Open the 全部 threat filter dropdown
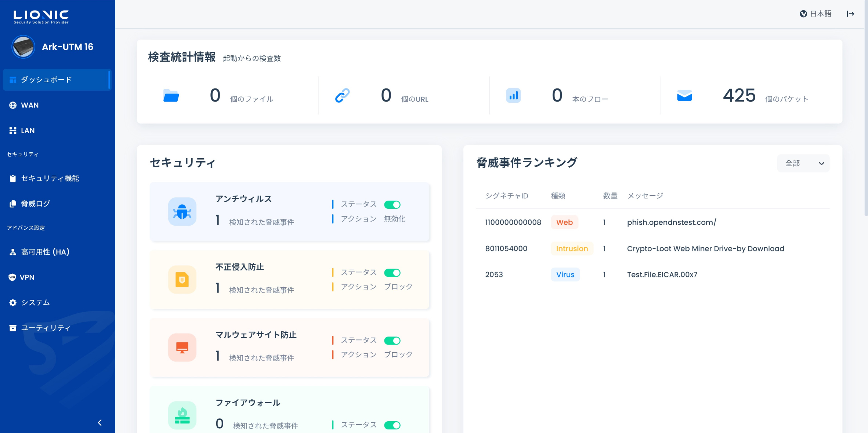 (x=803, y=163)
